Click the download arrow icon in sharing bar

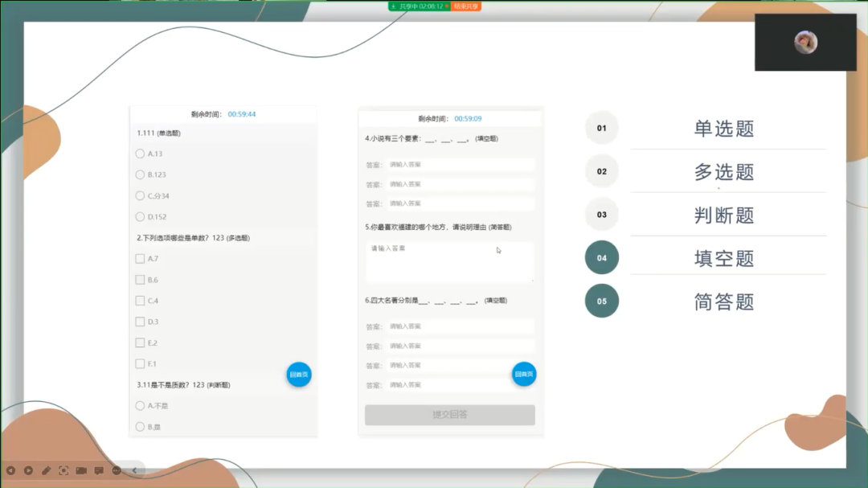coord(394,6)
